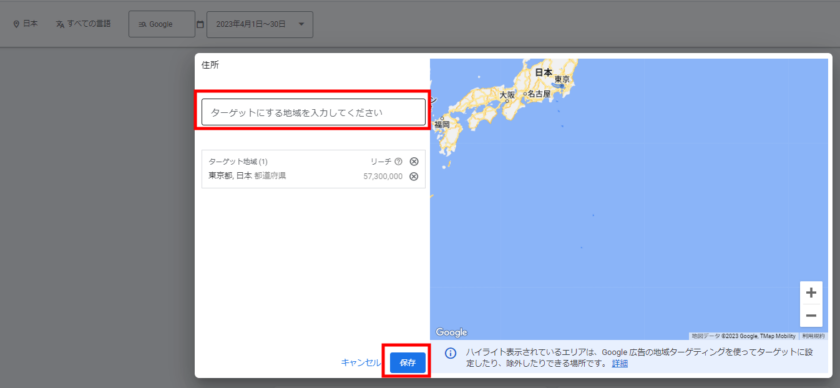Click the location pin icon beside 日本
Viewport: 840px width, 388px height.
tap(16, 24)
